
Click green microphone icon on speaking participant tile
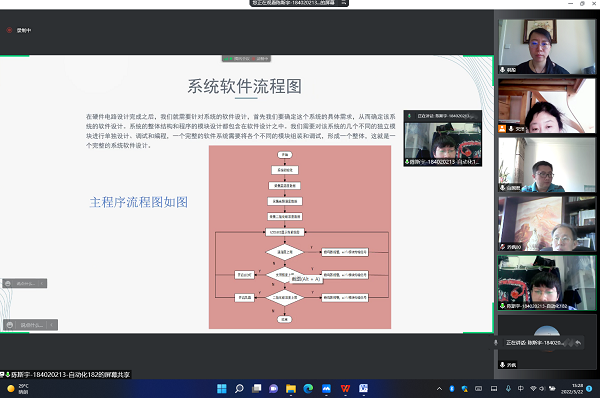point(503,306)
